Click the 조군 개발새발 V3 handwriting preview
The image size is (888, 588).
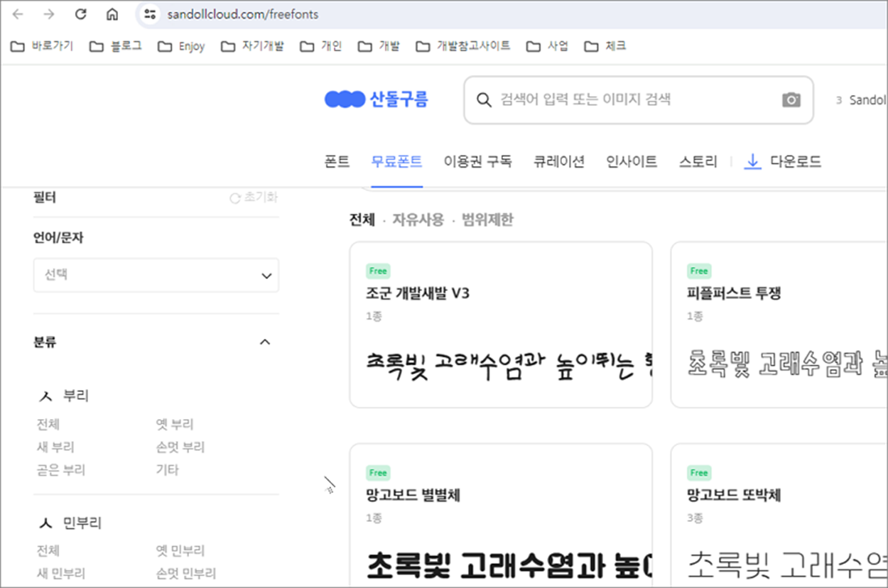point(508,364)
